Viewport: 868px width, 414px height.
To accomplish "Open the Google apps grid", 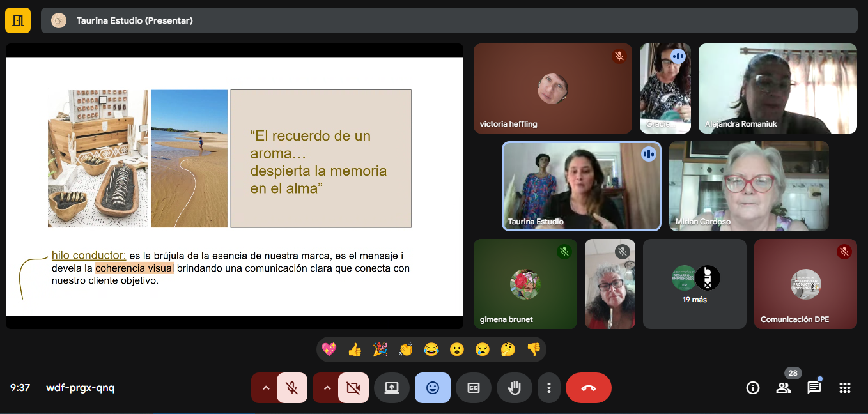I will [x=845, y=387].
